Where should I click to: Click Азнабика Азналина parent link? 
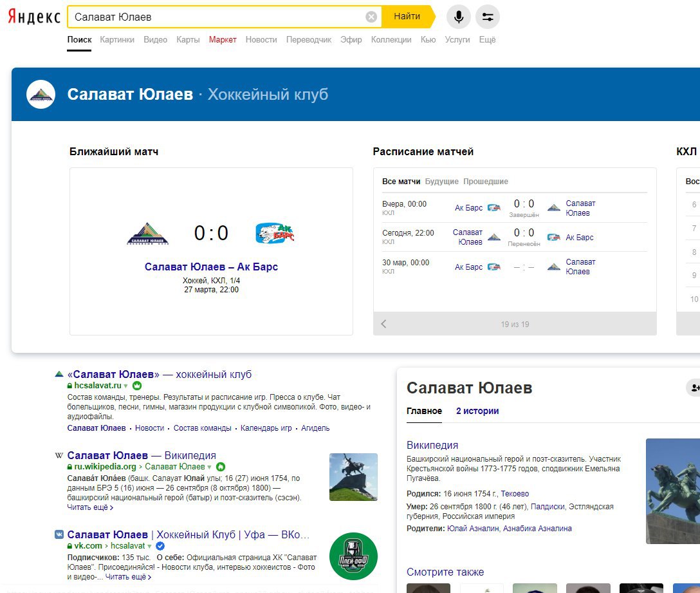coord(537,528)
